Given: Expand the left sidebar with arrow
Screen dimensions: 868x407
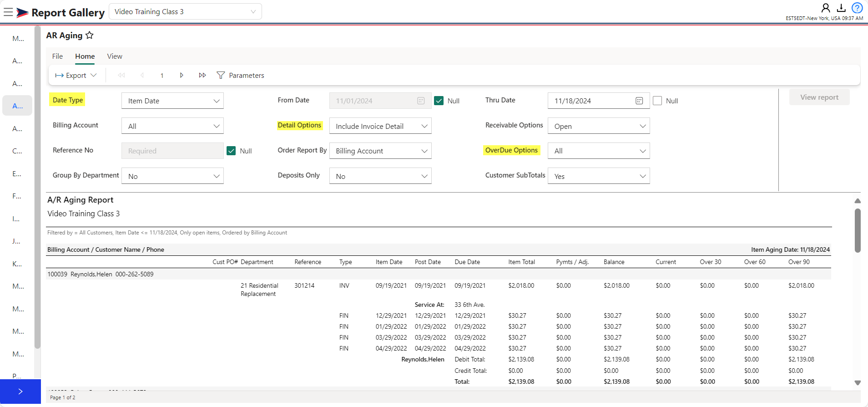Looking at the screenshot, I should [20, 392].
